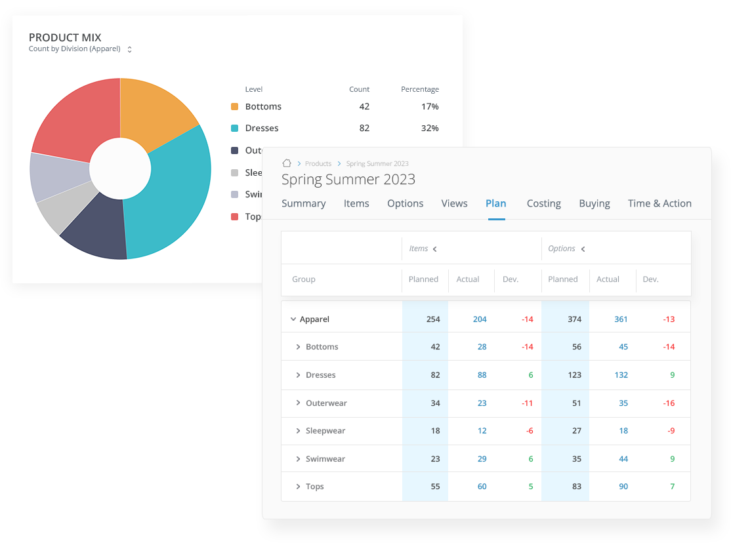Image resolution: width=752 pixels, height=560 pixels.
Task: Expand the Bottoms group row
Action: pyautogui.click(x=299, y=347)
